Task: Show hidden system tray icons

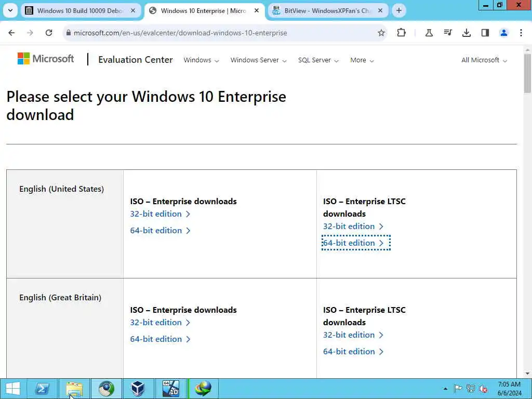Action: coord(445,389)
